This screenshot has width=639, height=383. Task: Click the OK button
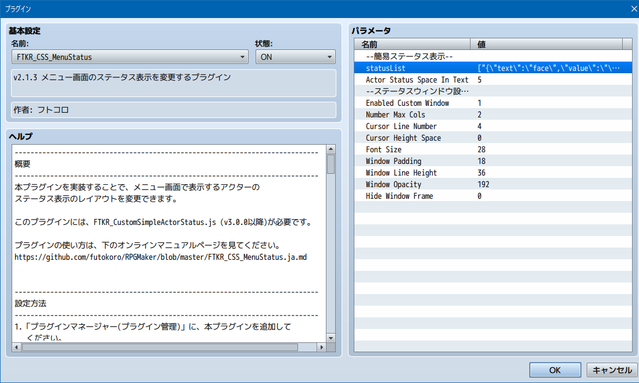[x=555, y=370]
